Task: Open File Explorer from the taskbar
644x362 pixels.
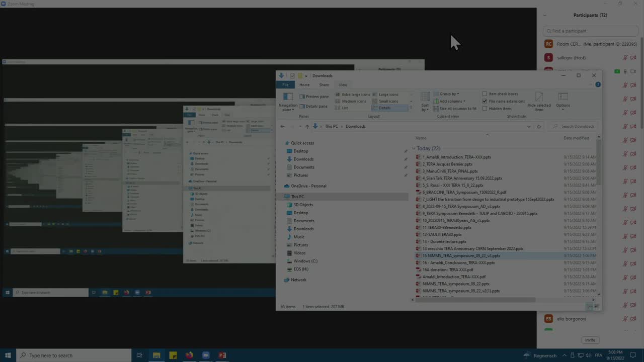Action: (156, 355)
